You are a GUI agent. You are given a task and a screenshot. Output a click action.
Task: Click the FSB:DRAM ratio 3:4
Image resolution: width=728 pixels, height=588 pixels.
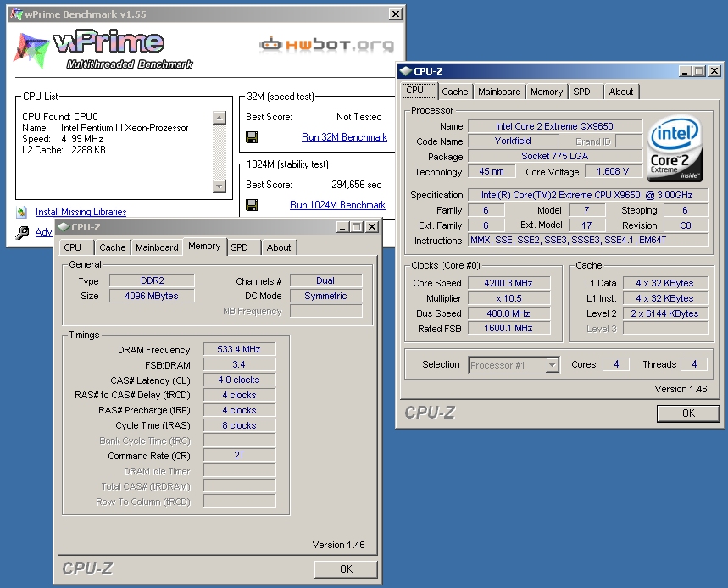click(x=239, y=364)
